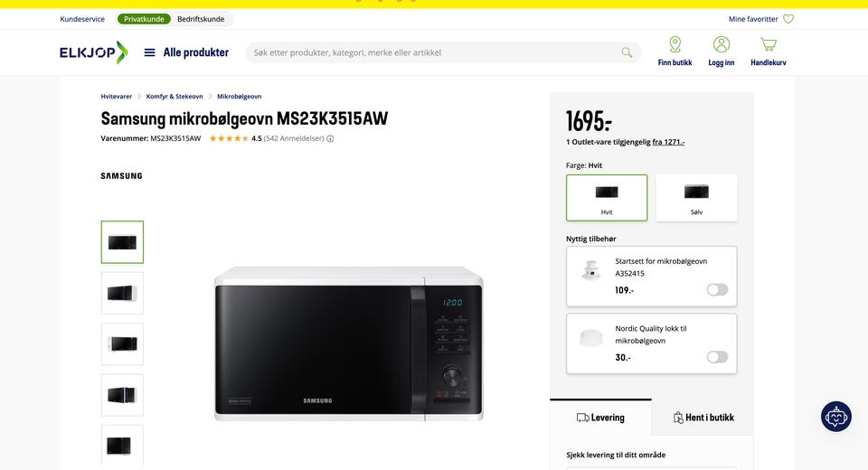Open Outlet offer fra 1271.- link
The image size is (868, 470).
[668, 142]
